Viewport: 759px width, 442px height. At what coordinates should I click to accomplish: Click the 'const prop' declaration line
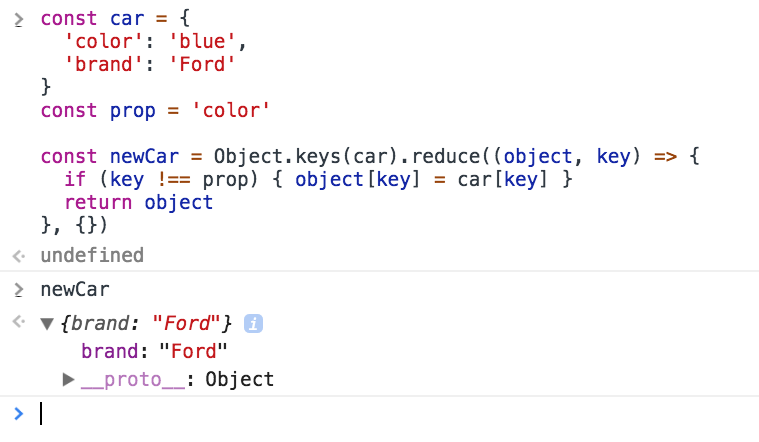pos(156,110)
